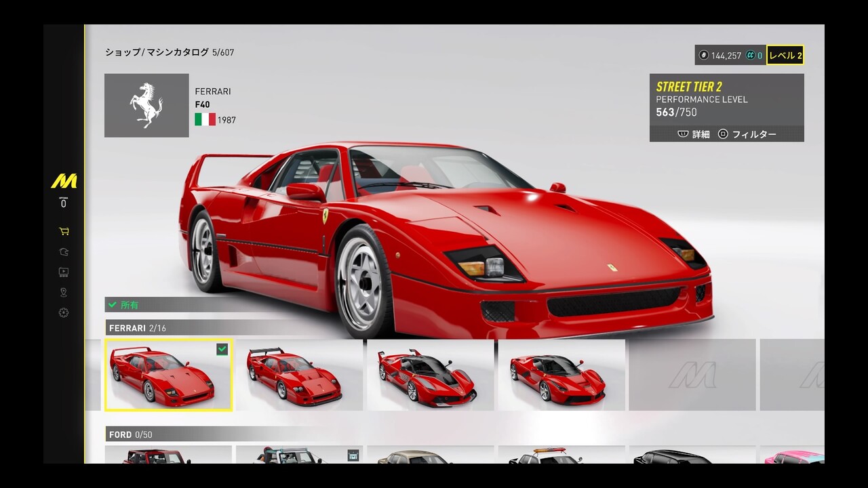Viewport: 868px width, 488px height.
Task: Open 詳細 details for the F40
Action: (x=694, y=134)
